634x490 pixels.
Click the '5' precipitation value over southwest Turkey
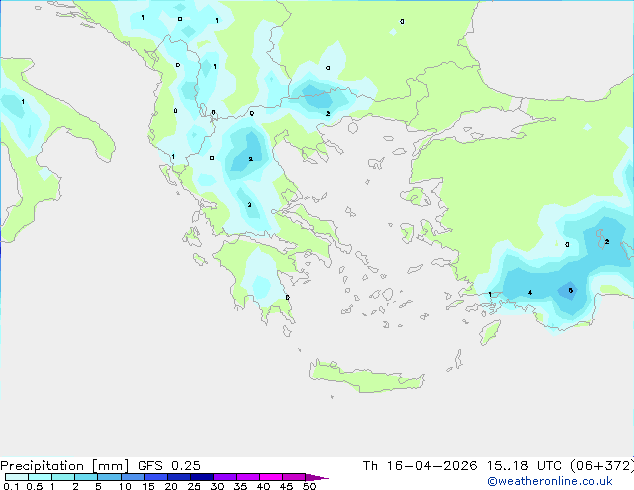pos(571,291)
